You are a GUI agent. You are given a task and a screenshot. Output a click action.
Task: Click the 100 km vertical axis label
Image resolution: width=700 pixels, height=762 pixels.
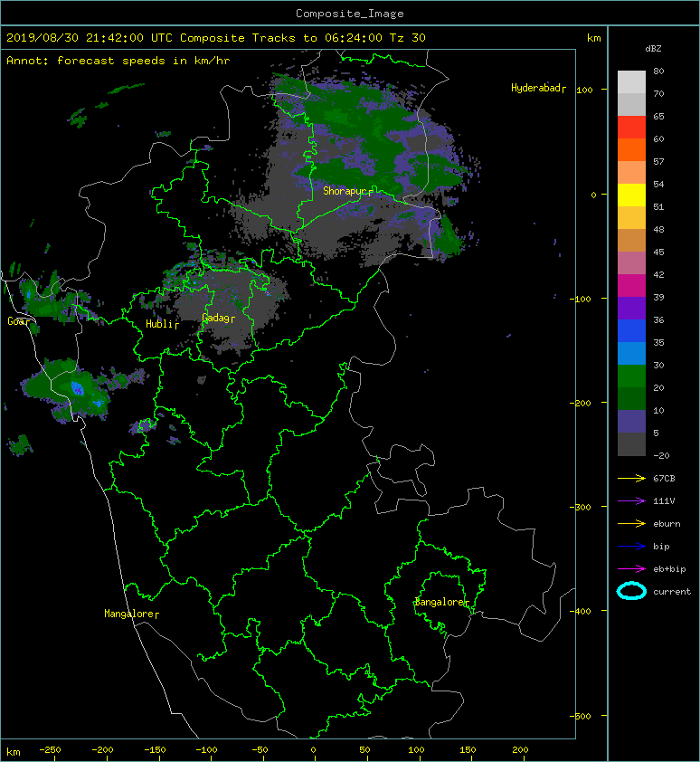click(585, 90)
